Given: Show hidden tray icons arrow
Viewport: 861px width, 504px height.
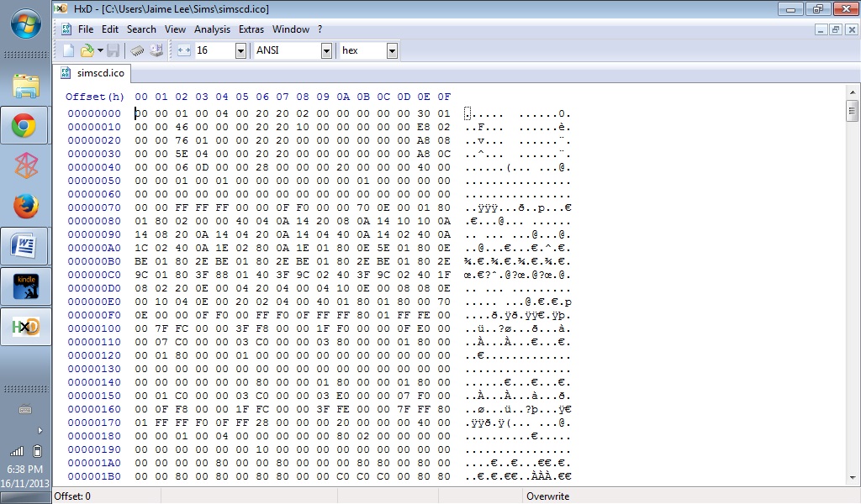Looking at the screenshot, I should pos(40,431).
